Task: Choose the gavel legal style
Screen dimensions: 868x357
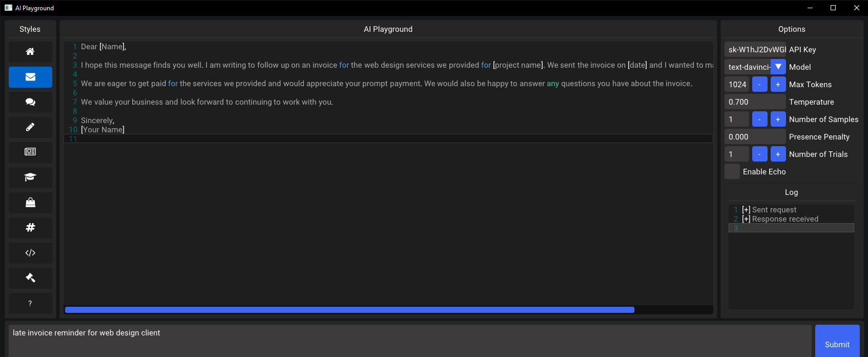Action: click(30, 278)
